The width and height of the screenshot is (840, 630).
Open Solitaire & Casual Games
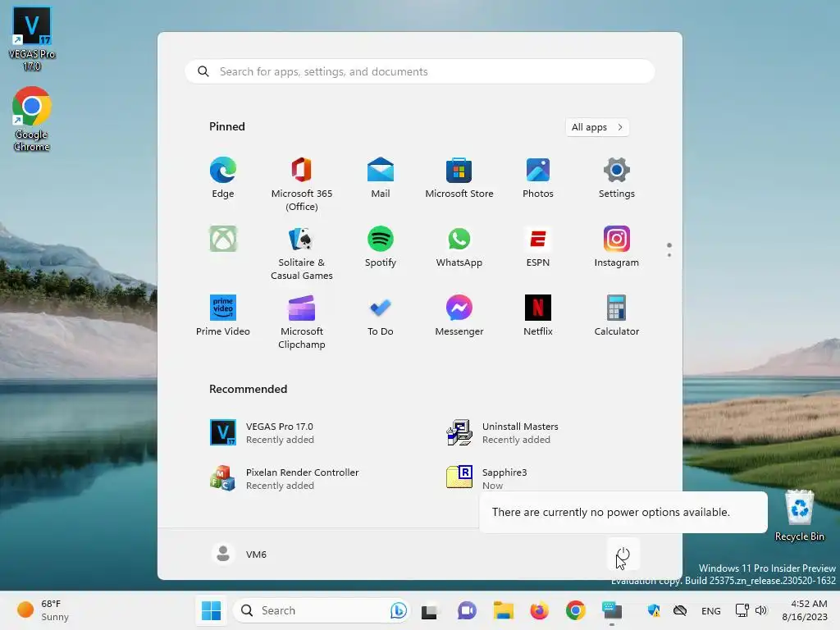[302, 253]
